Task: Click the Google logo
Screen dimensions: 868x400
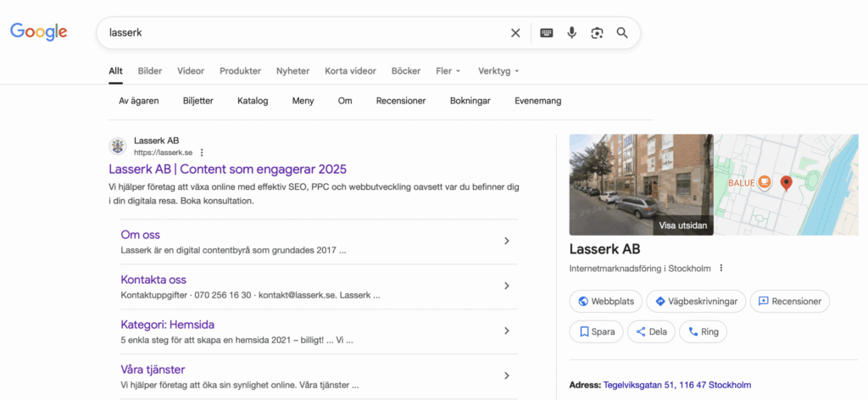Action: coord(39,32)
